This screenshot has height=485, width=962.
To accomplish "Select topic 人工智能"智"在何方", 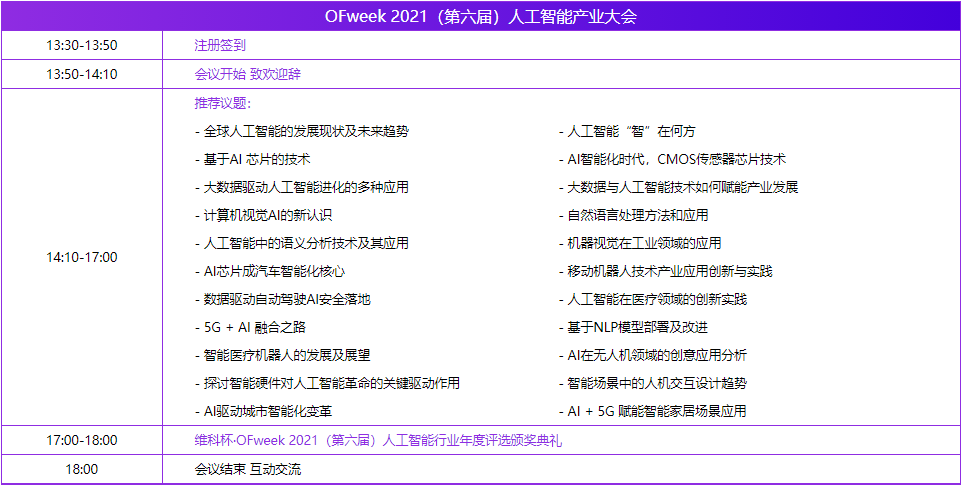I will tap(627, 131).
